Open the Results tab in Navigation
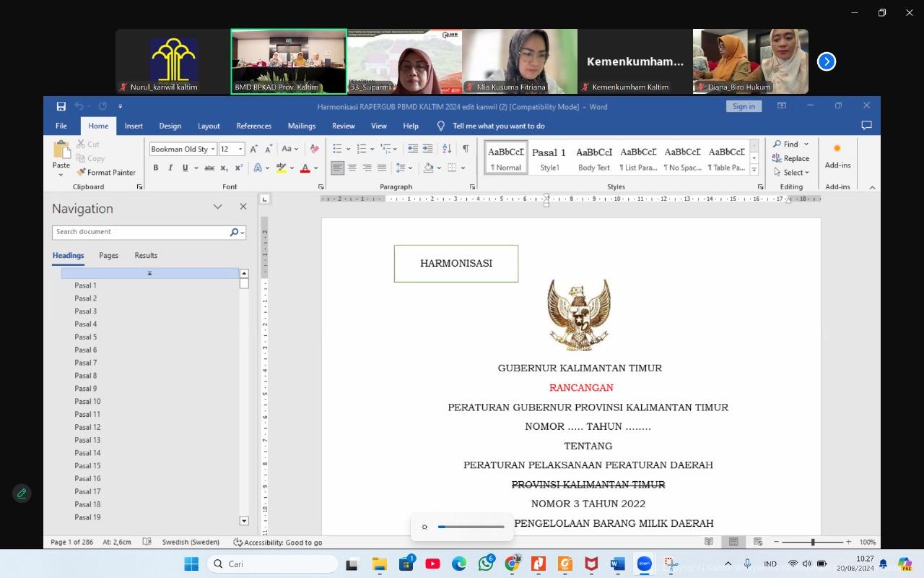 [x=146, y=255]
